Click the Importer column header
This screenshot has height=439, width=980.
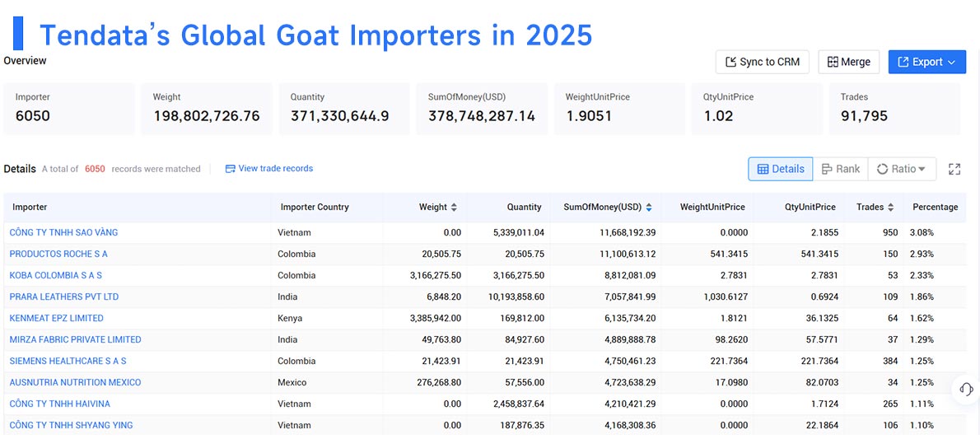[30, 207]
